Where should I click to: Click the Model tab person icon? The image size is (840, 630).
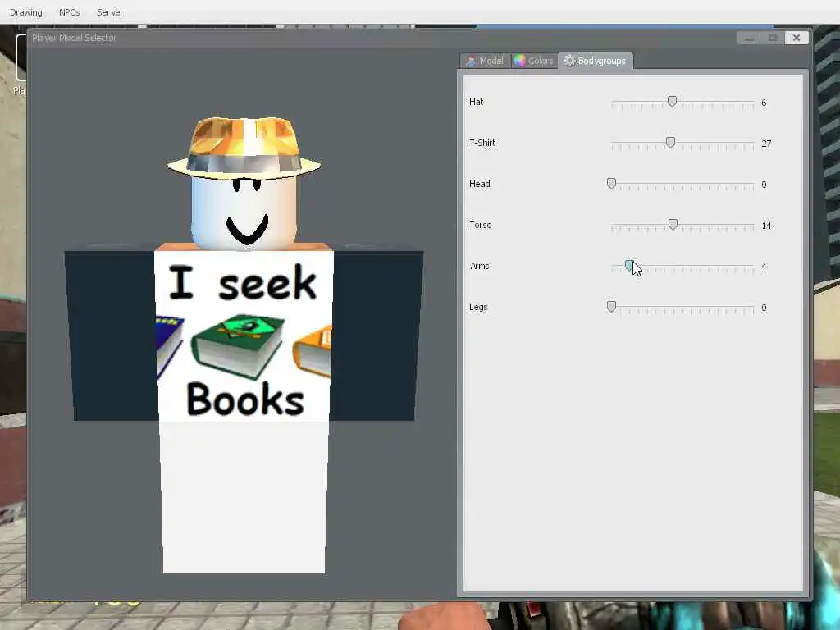tap(471, 61)
